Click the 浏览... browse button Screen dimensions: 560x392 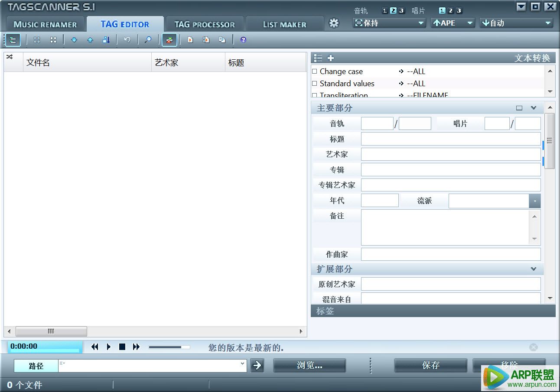tap(309, 365)
